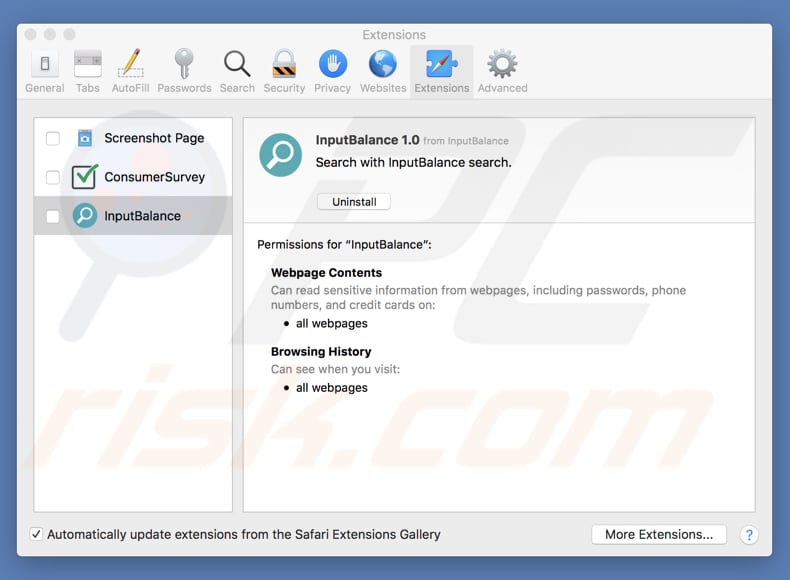Viewport: 790px width, 580px height.
Task: Open the Passwords key icon
Action: coord(184,64)
